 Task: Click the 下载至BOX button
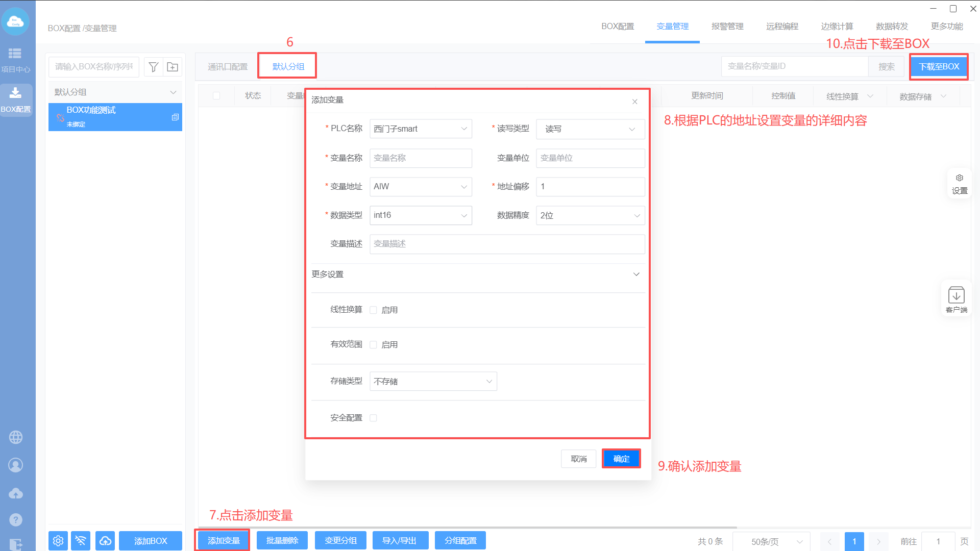click(x=939, y=67)
